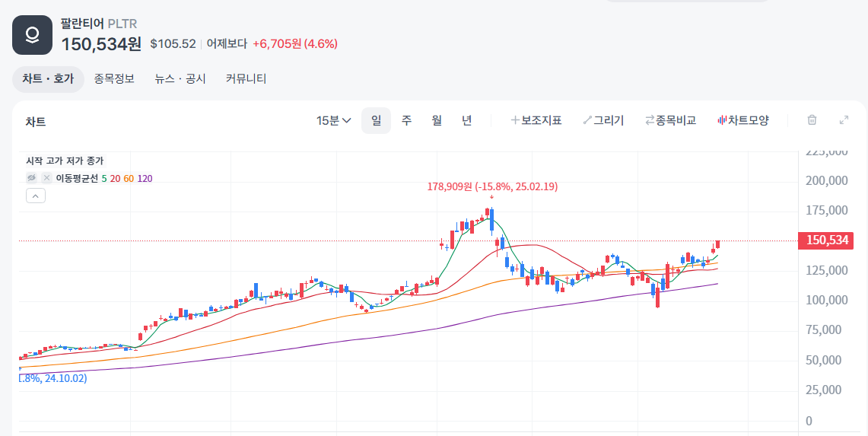
Task: Click the 178,909원 high price marker
Action: [x=492, y=186]
